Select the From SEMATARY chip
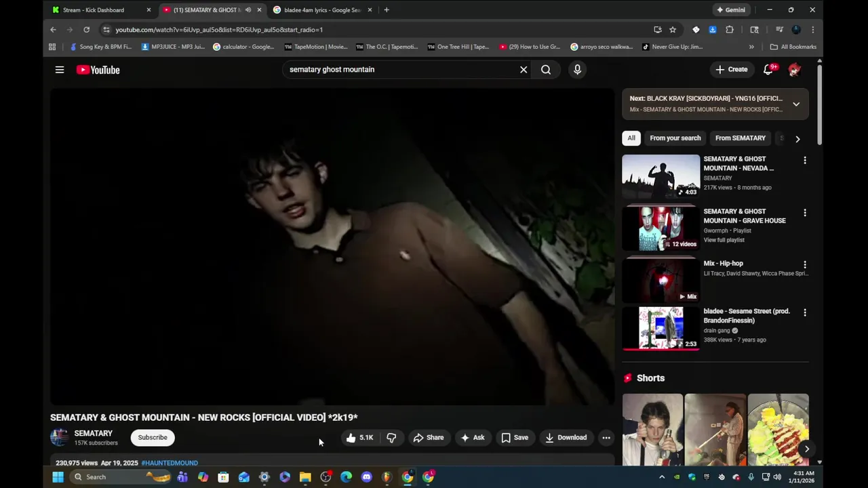The width and height of the screenshot is (868, 488). click(x=741, y=138)
